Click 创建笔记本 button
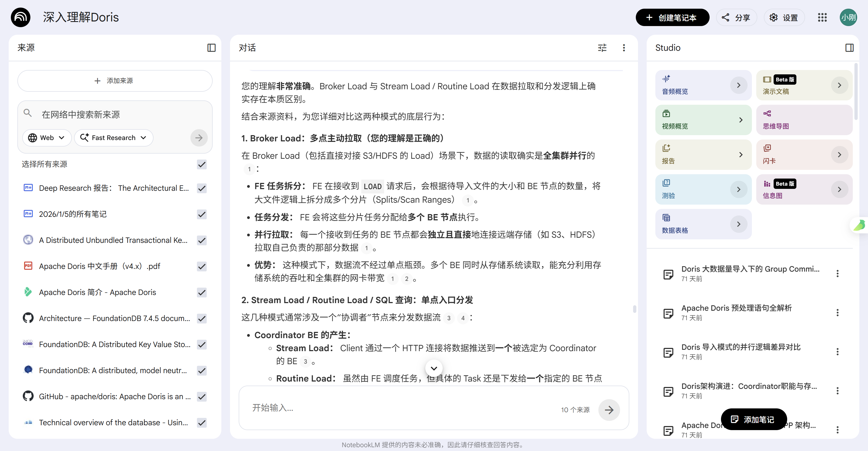The image size is (868, 451). (672, 18)
